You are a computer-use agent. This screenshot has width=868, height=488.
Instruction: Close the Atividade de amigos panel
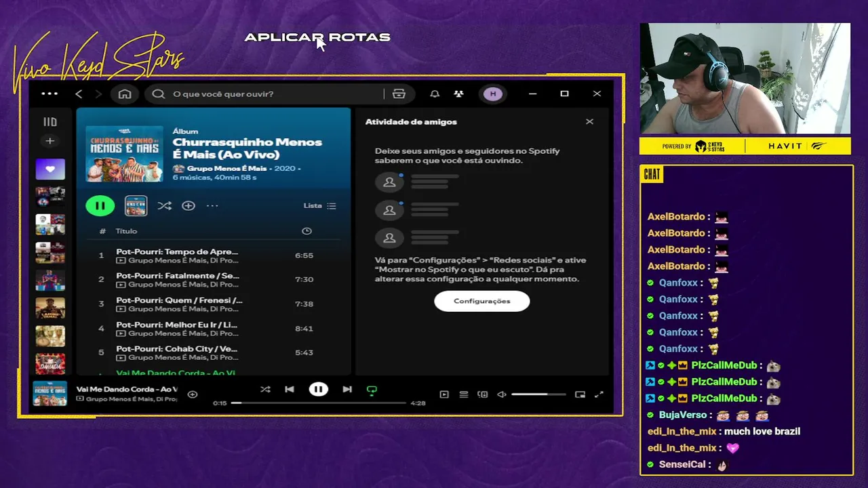click(589, 121)
